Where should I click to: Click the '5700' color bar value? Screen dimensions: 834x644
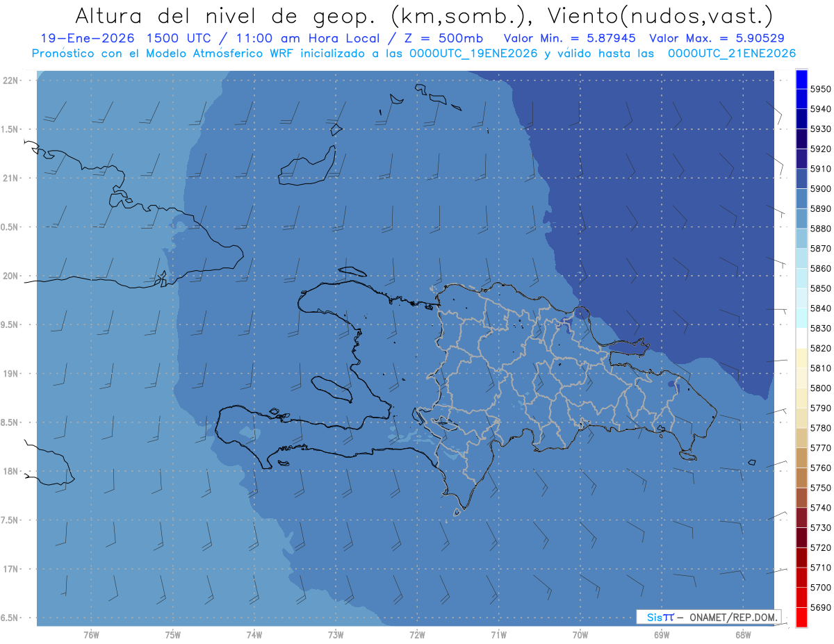point(821,587)
